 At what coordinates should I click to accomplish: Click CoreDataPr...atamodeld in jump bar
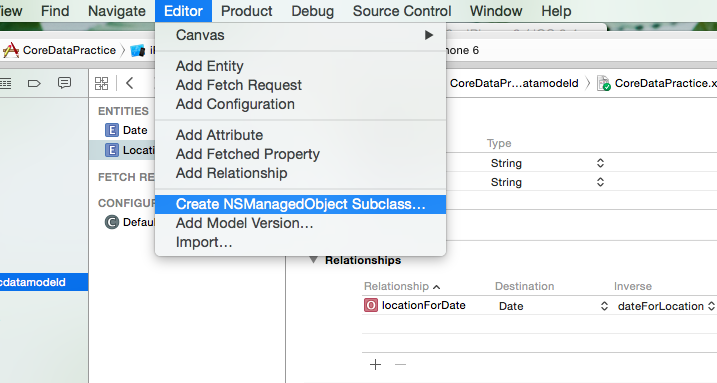514,83
